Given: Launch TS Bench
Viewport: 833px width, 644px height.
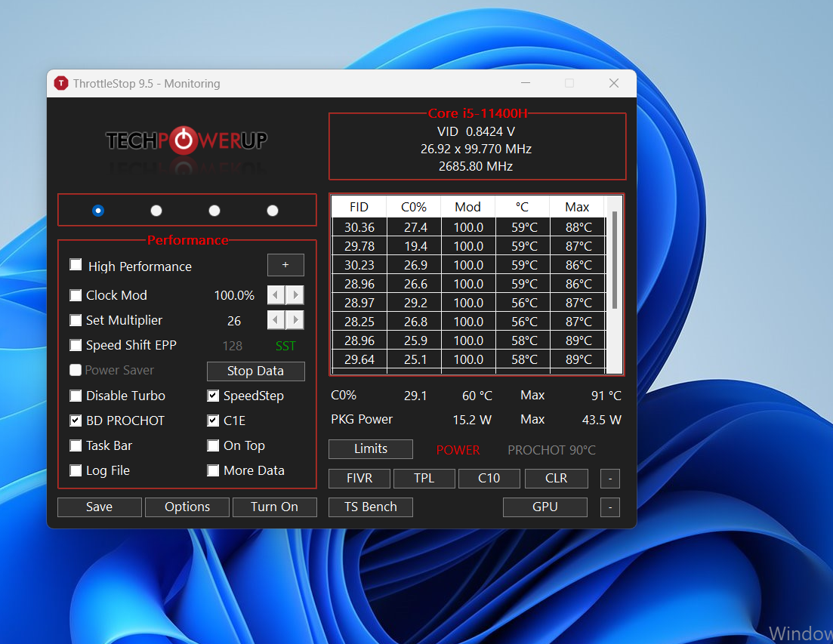Looking at the screenshot, I should [371, 507].
